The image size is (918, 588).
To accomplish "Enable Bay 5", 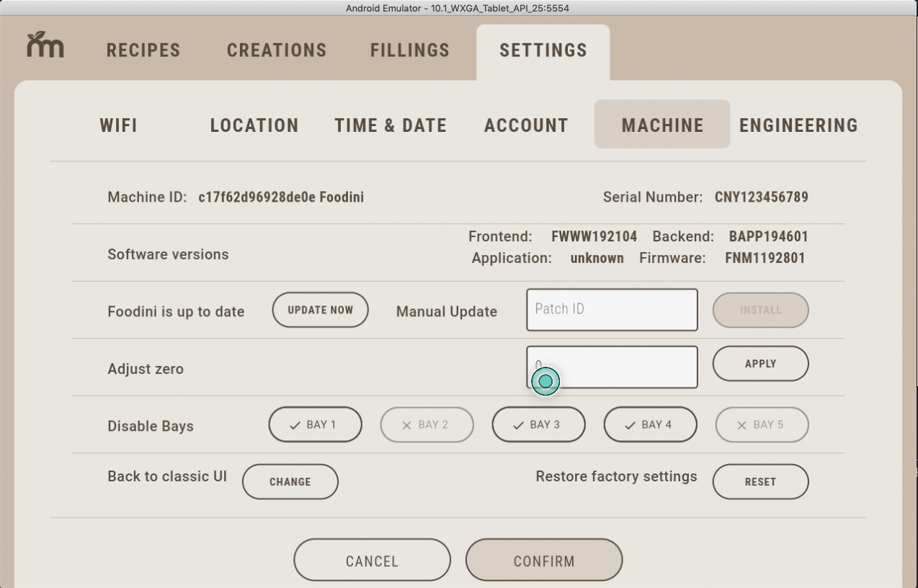I will pyautogui.click(x=761, y=424).
